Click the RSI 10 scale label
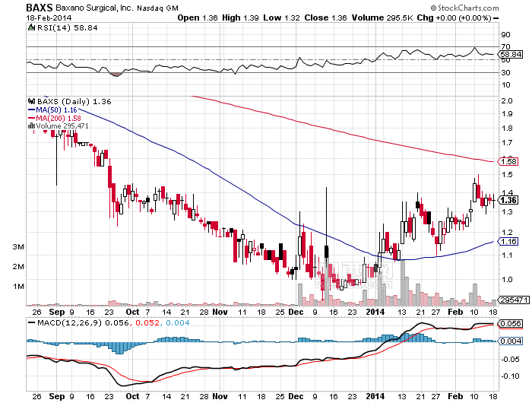 click(505, 85)
